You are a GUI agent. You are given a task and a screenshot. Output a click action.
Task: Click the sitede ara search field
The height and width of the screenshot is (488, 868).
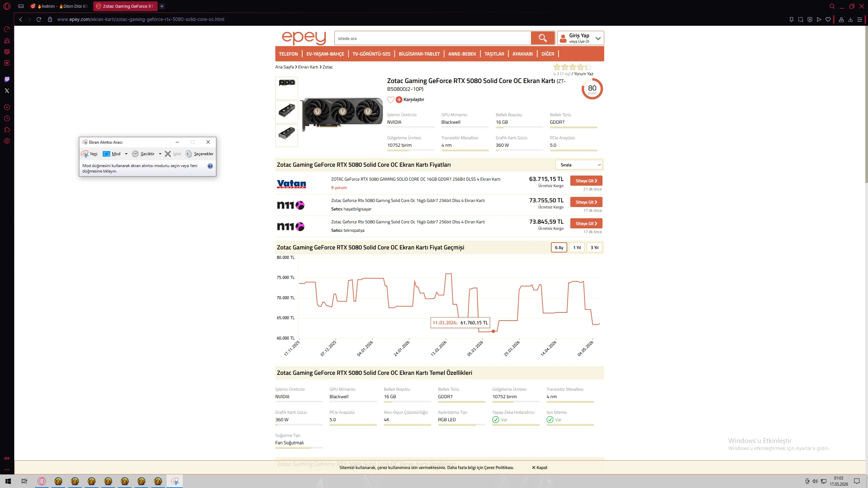[433, 38]
